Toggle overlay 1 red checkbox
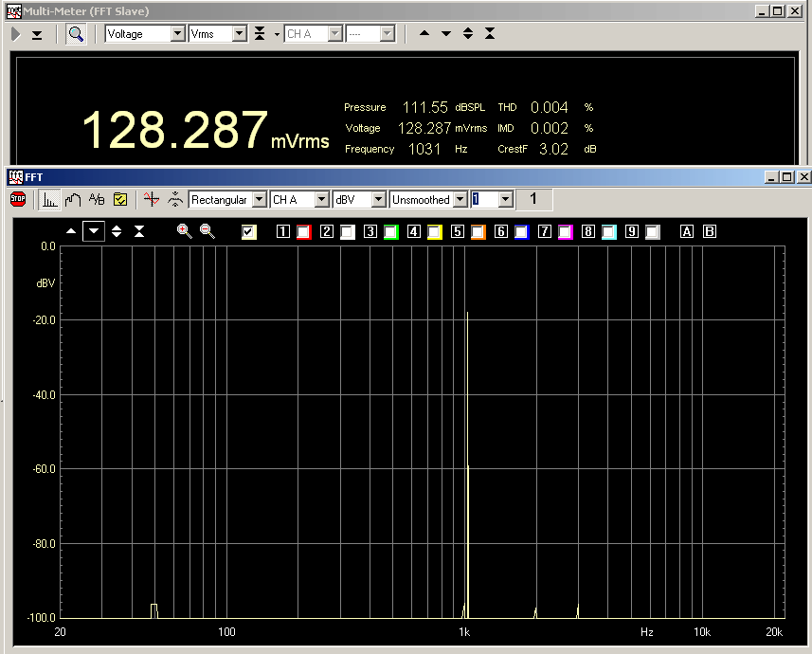 coord(304,231)
